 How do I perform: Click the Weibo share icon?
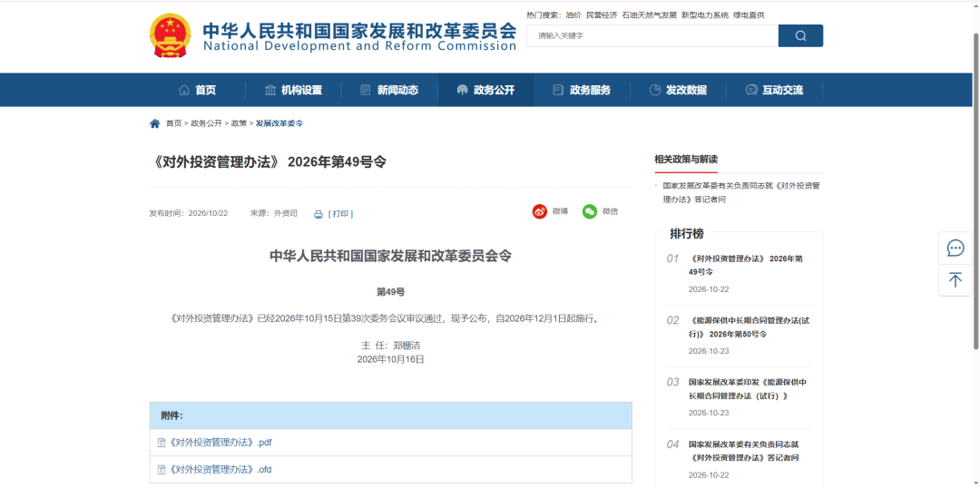pos(539,212)
